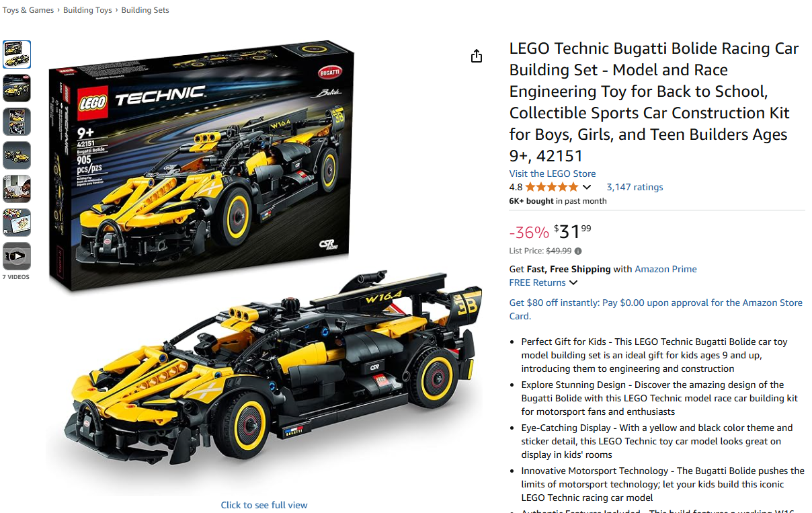
Task: Open the 3,147 ratings link
Action: click(635, 187)
